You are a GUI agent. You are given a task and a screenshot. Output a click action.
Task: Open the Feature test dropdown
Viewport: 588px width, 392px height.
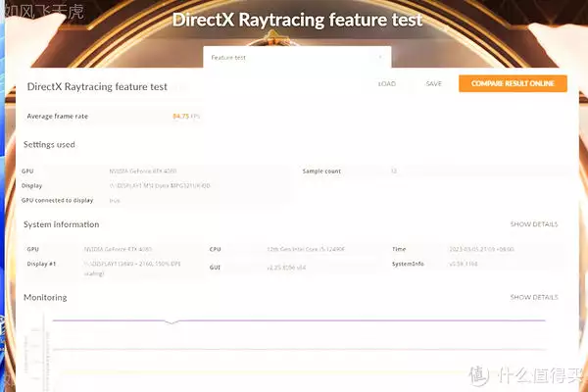pos(297,58)
